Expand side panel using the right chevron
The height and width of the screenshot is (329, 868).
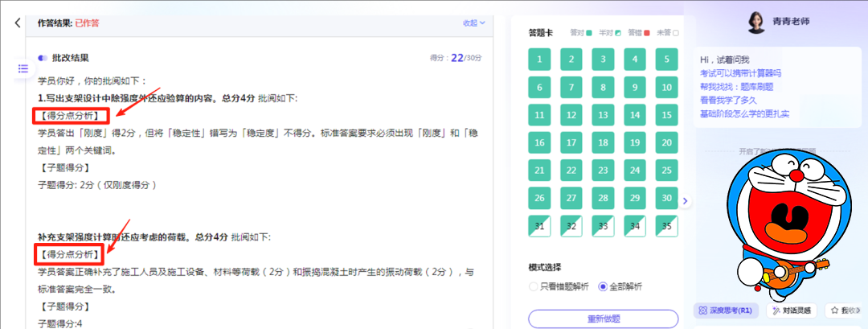tap(684, 202)
